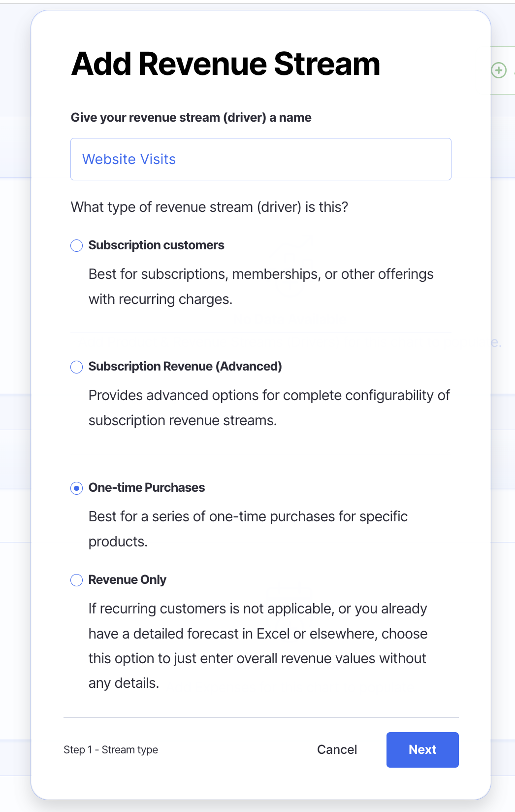Pick the Revenue Only radio button

click(x=77, y=580)
